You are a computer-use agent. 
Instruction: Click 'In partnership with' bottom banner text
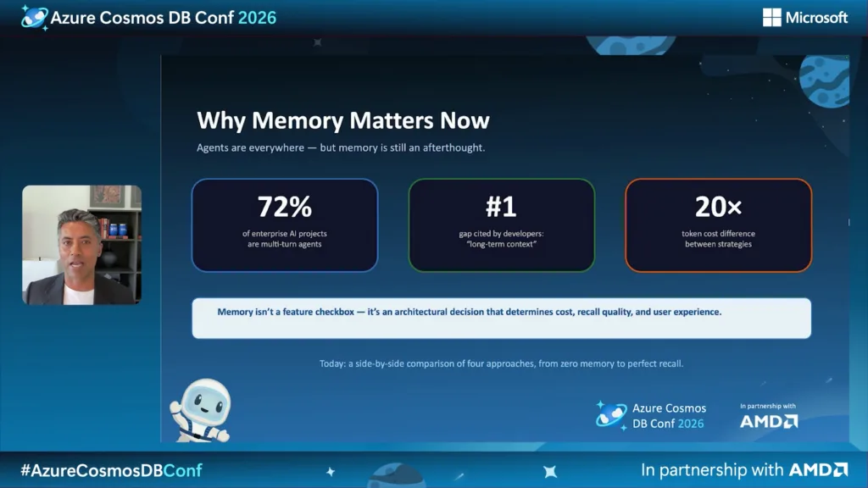(712, 469)
